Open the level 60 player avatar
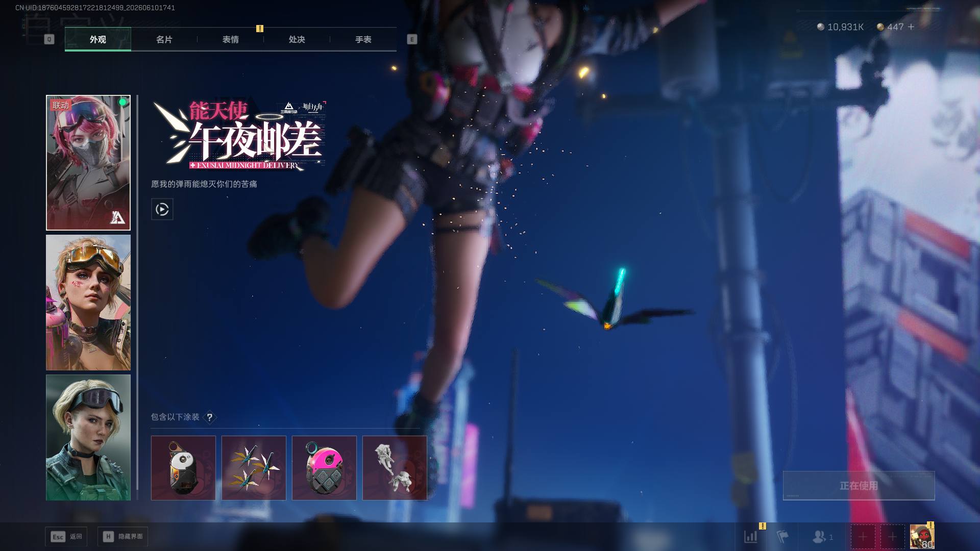The width and height of the screenshot is (980, 551). tap(922, 537)
